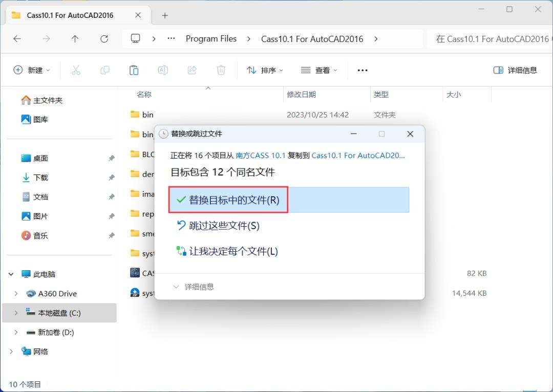Open 文档 documents in sidebar
The width and height of the screenshot is (553, 392).
[35, 197]
